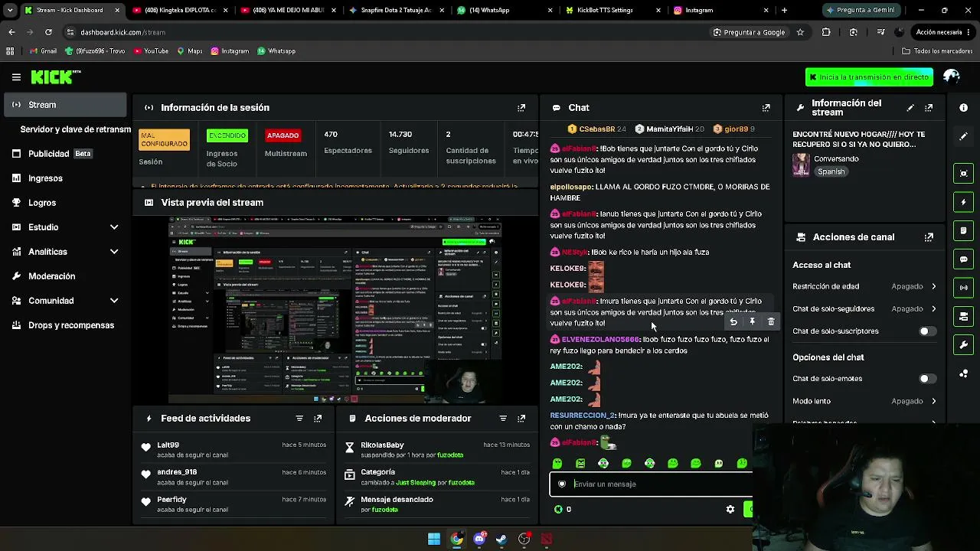
Task: Open Logros in the sidebar
Action: 65,203
